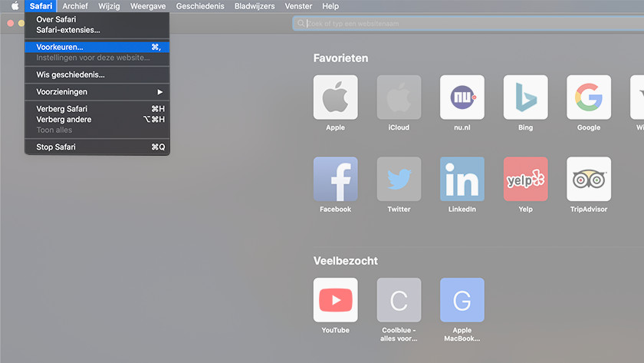Click the red close window button
644x363 pixels.
tap(11, 24)
